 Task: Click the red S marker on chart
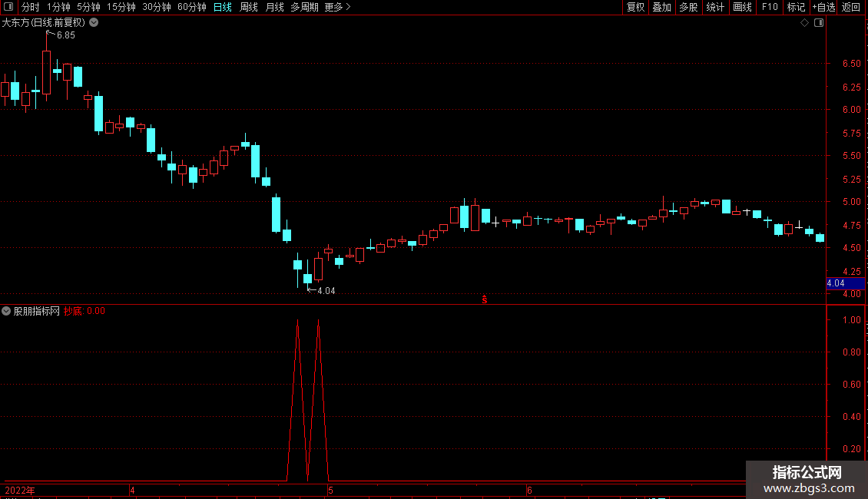click(x=485, y=299)
